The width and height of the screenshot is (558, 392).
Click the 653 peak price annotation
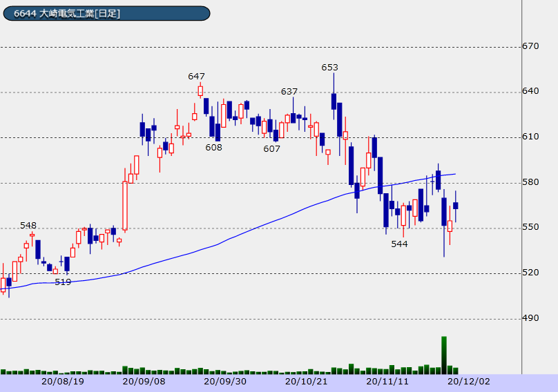pos(329,68)
